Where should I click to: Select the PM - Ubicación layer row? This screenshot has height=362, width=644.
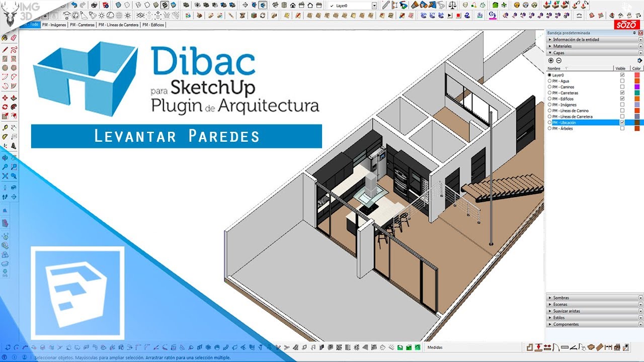tap(595, 122)
